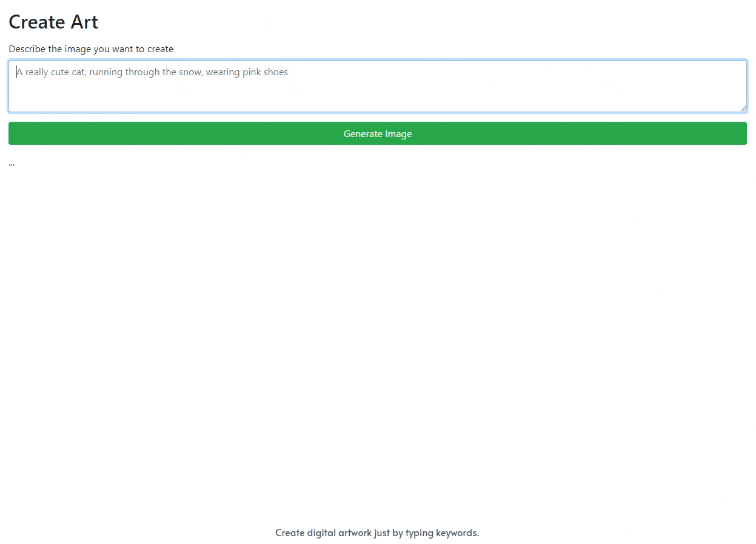Click the blank output area below the status
756x544 pixels.
coord(377,334)
